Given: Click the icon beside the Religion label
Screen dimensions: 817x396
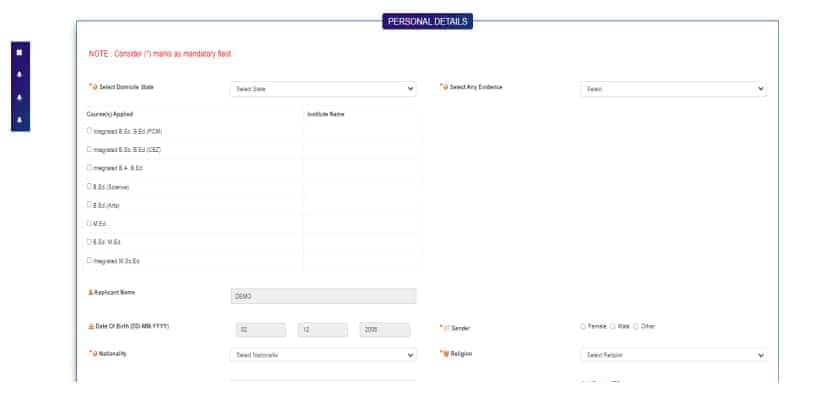Looking at the screenshot, I should pyautogui.click(x=446, y=354).
